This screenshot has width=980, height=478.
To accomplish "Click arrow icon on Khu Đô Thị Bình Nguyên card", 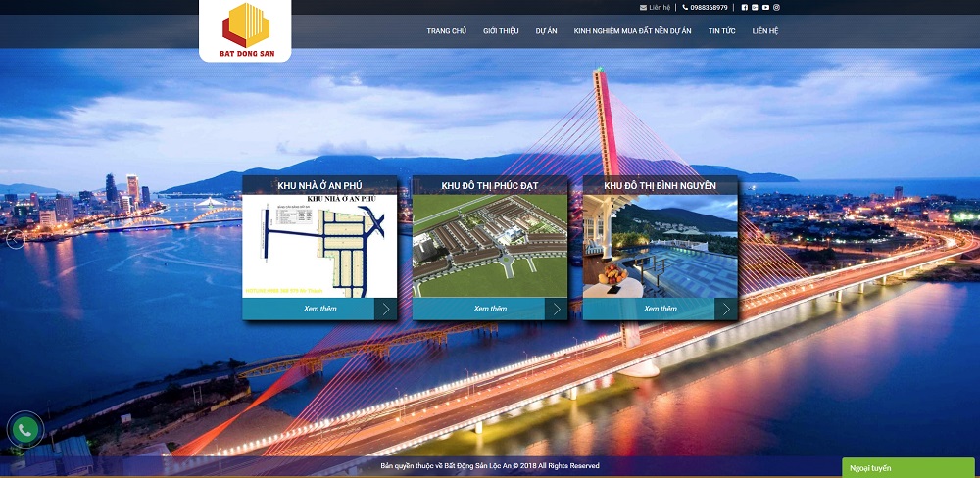I will [x=726, y=309].
